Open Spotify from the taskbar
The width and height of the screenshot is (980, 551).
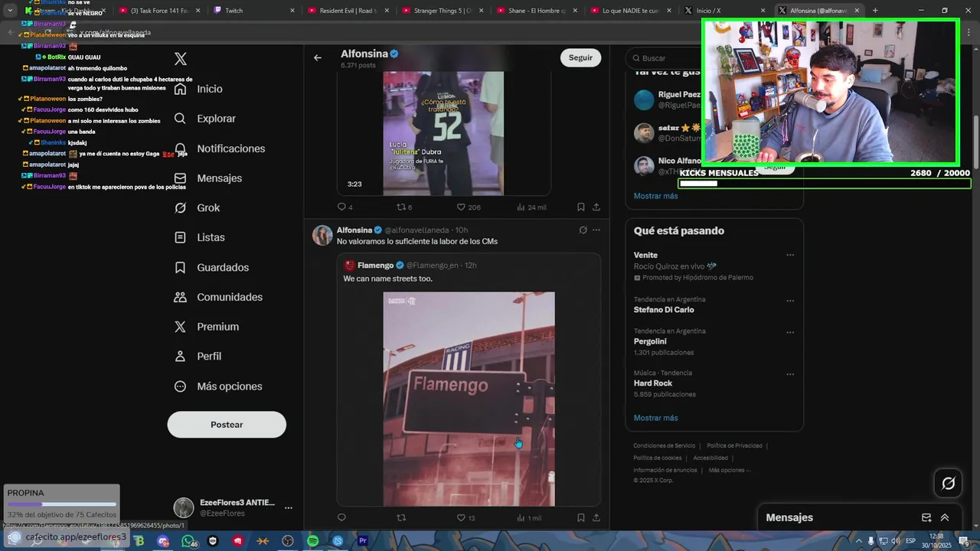(x=312, y=541)
